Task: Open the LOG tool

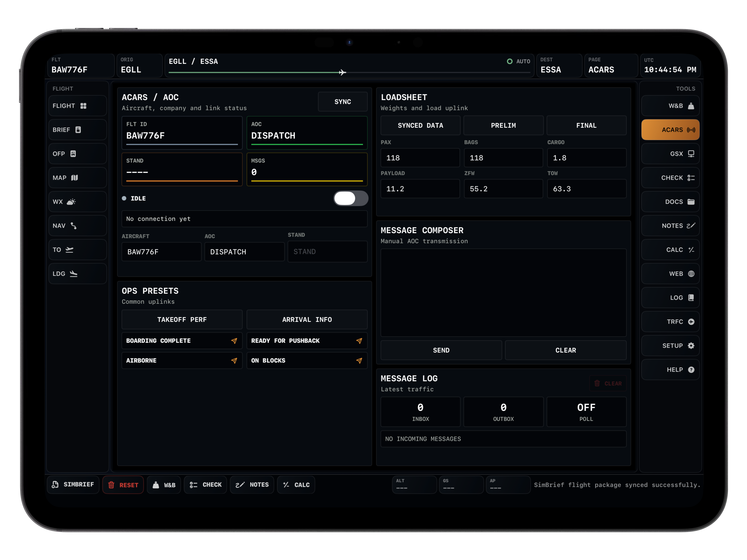Action: 670,297
